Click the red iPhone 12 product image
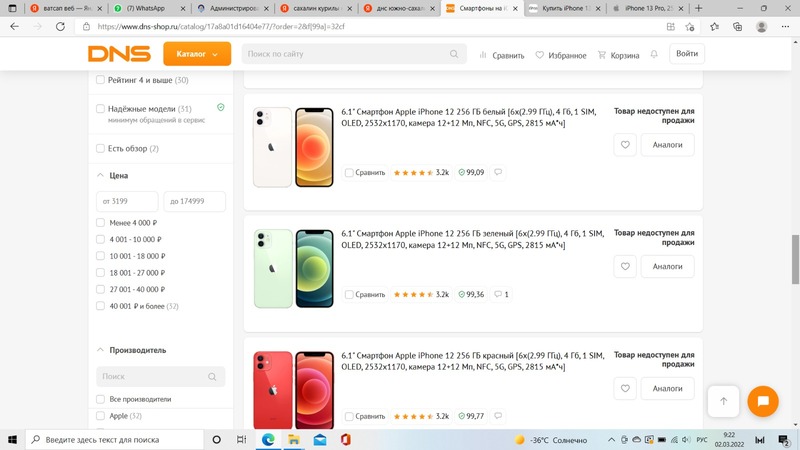Viewport: 800px width, 450px height. pos(293,390)
